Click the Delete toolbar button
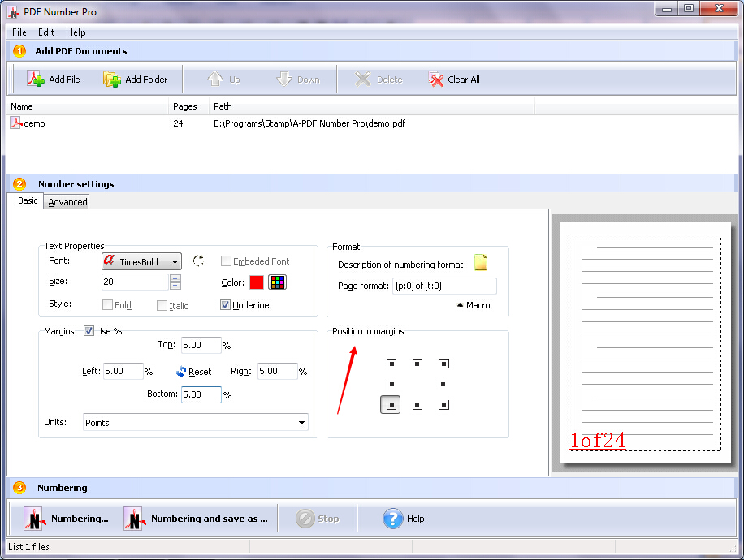Image resolution: width=744 pixels, height=560 pixels. pyautogui.click(x=378, y=80)
